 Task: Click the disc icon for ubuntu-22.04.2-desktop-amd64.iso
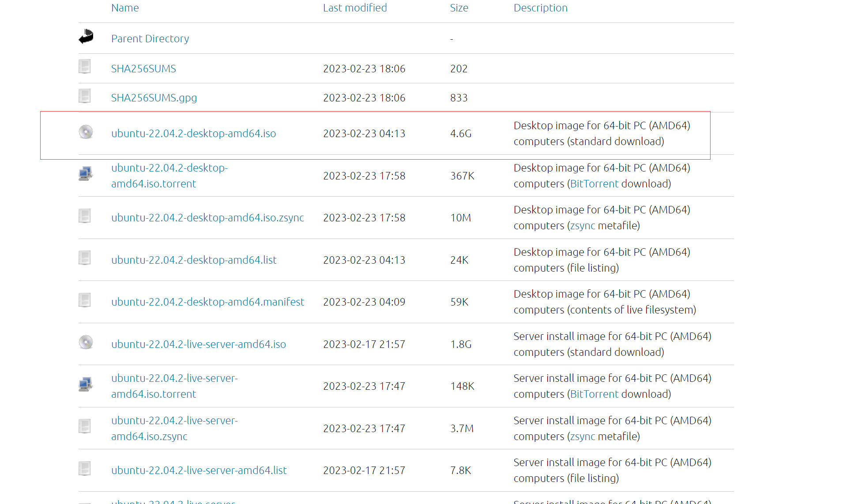click(86, 132)
